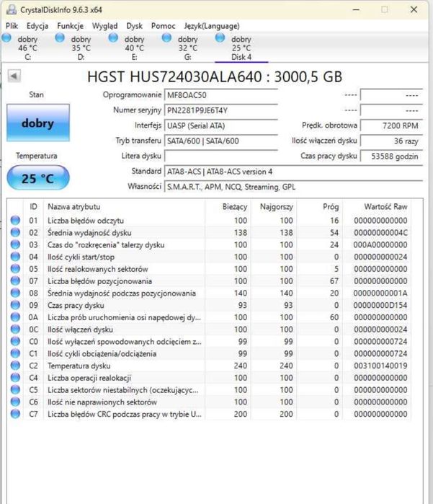Open the Dysk menu

tap(134, 26)
